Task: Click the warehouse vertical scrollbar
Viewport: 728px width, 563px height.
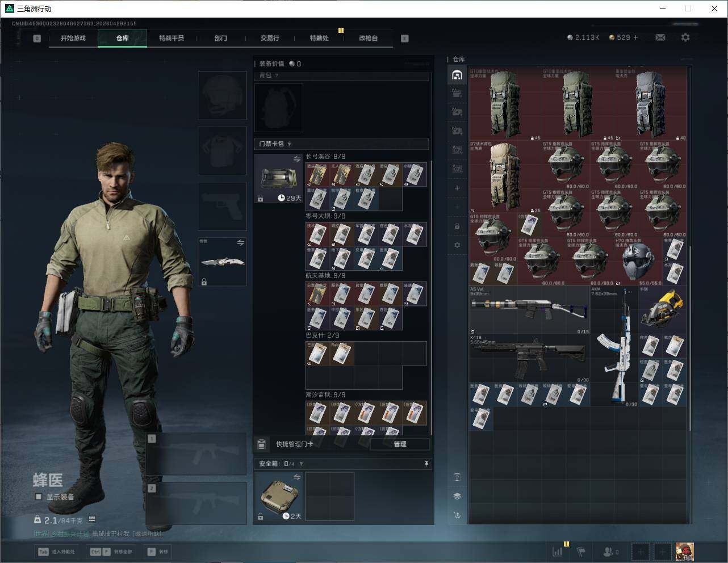Action: (x=690, y=338)
